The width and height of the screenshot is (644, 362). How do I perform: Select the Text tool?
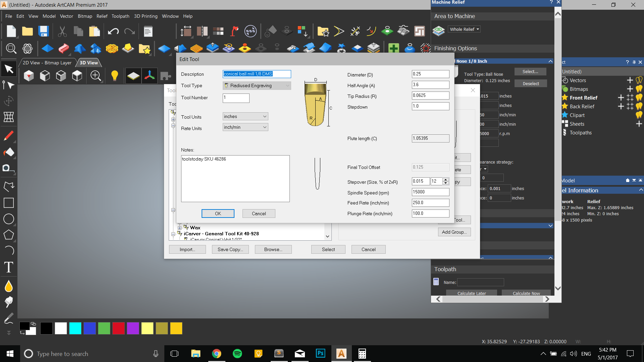click(9, 267)
